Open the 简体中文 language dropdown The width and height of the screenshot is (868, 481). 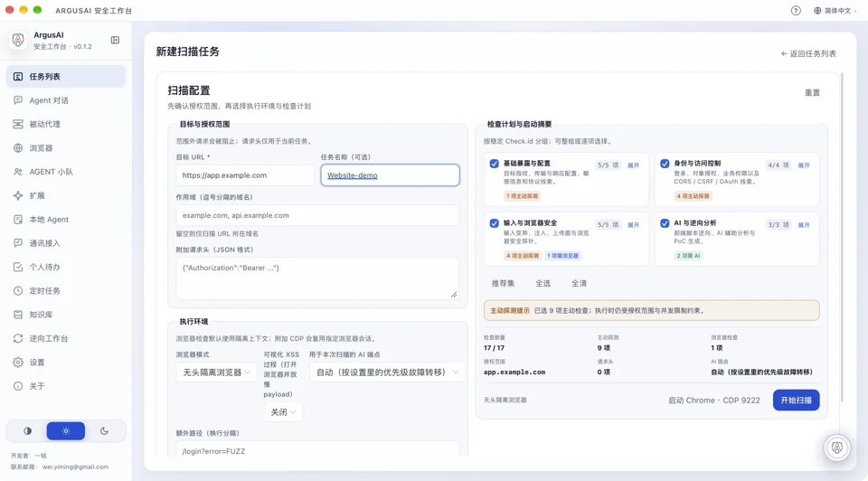[835, 11]
